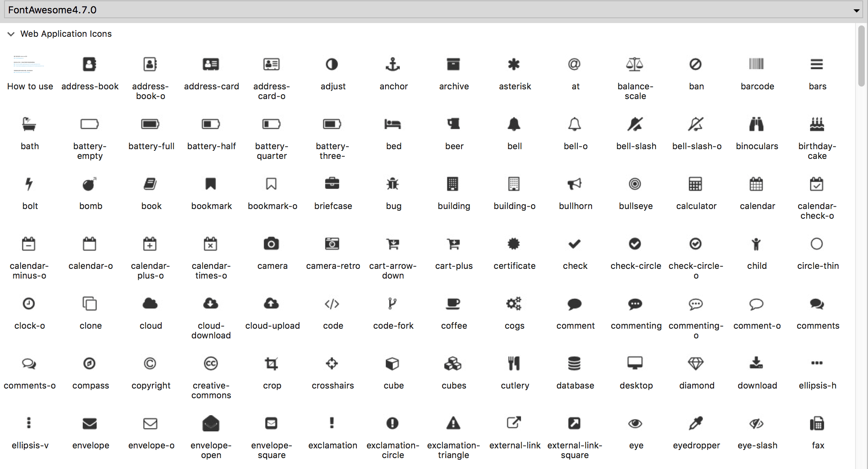Image resolution: width=868 pixels, height=469 pixels.
Task: Click the copyright icon
Action: tap(150, 363)
